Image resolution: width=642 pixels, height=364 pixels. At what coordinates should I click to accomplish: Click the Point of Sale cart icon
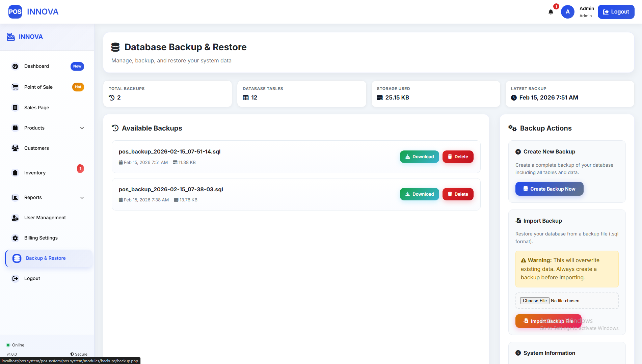click(15, 87)
